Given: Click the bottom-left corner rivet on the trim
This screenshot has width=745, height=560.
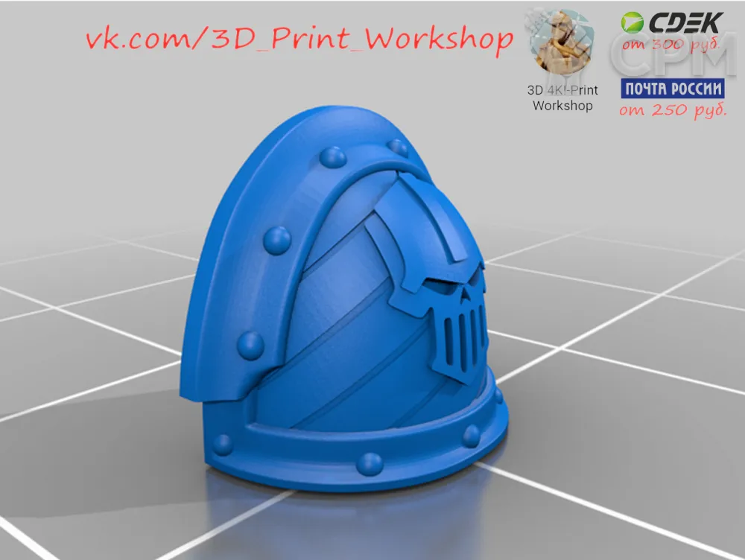Looking at the screenshot, I should 222,445.
